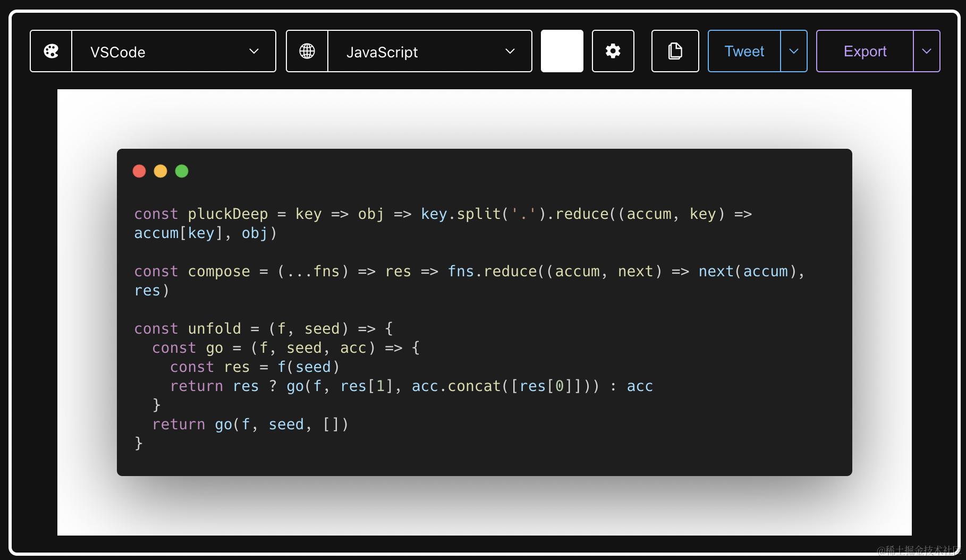Open the VSCode theme dropdown
This screenshot has height=560, width=966.
[174, 51]
